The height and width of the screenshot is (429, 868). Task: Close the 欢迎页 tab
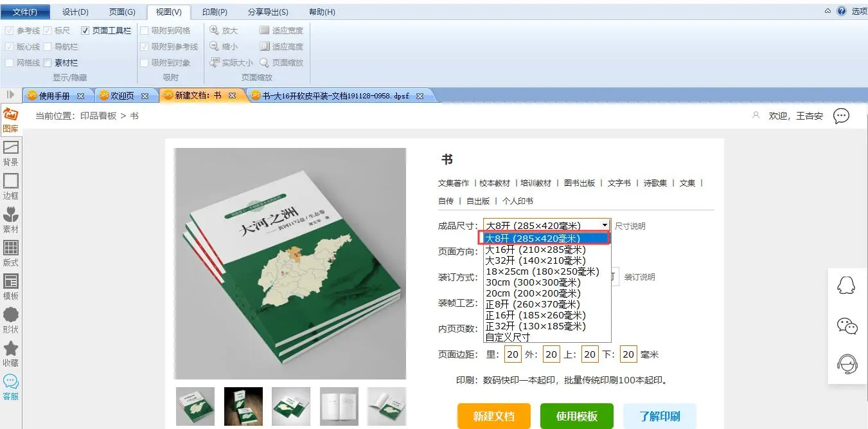tap(145, 96)
